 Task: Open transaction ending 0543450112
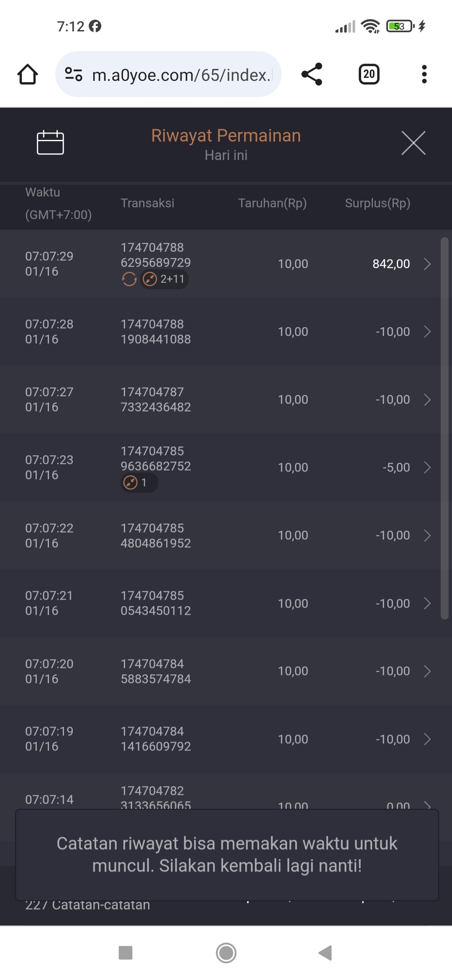click(156, 603)
